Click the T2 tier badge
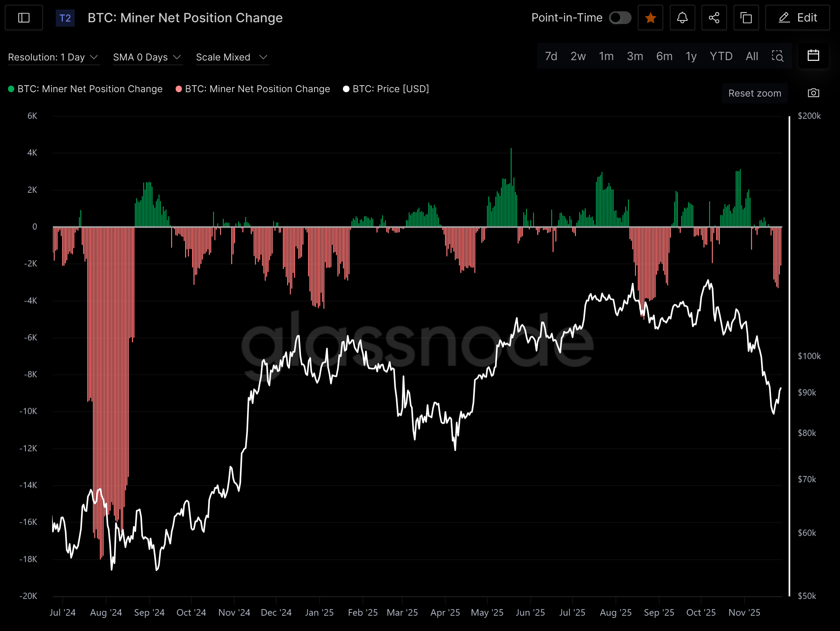 65,18
